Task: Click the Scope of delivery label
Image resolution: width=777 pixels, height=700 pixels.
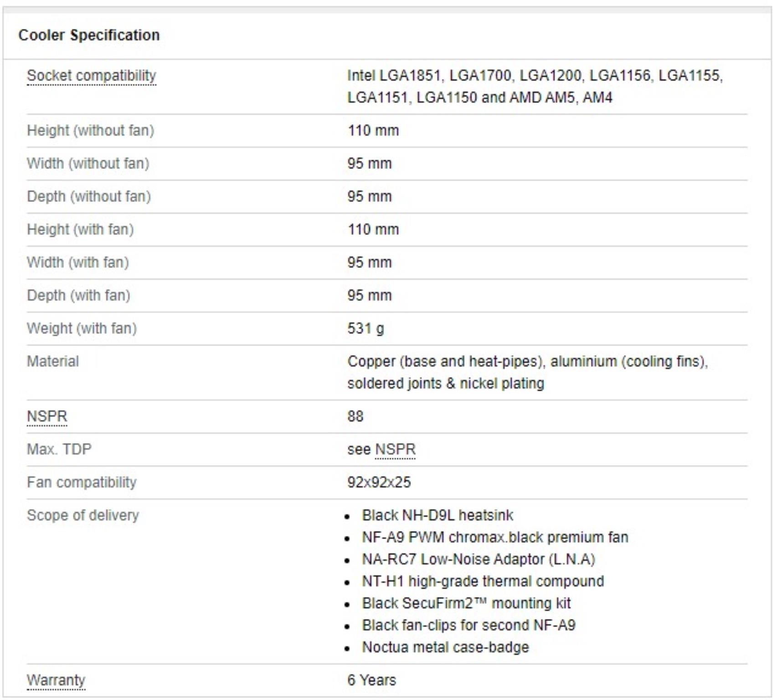Action: (83, 515)
